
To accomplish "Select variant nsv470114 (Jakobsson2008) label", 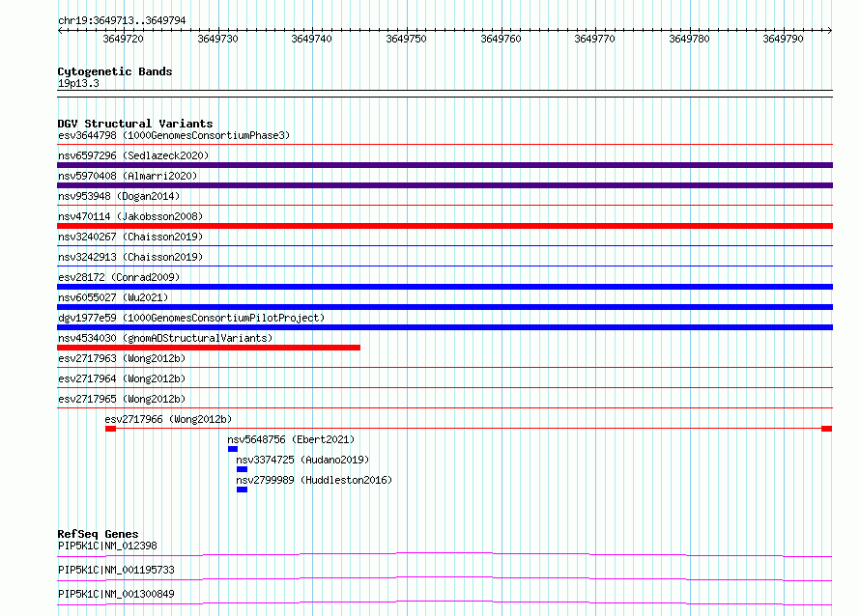I will 130,216.
